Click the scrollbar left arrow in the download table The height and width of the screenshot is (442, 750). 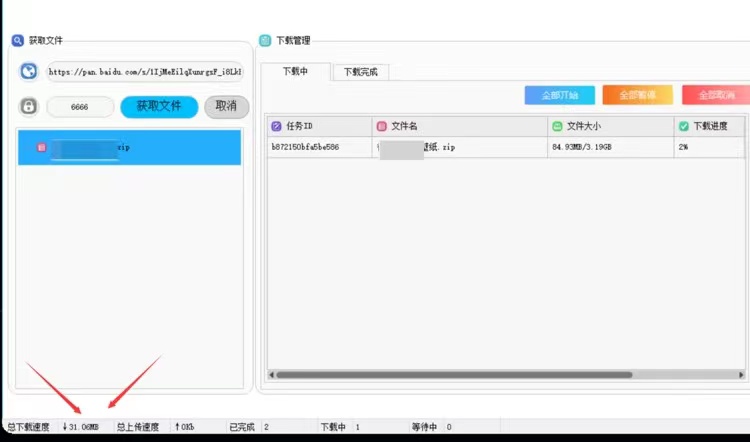click(272, 375)
